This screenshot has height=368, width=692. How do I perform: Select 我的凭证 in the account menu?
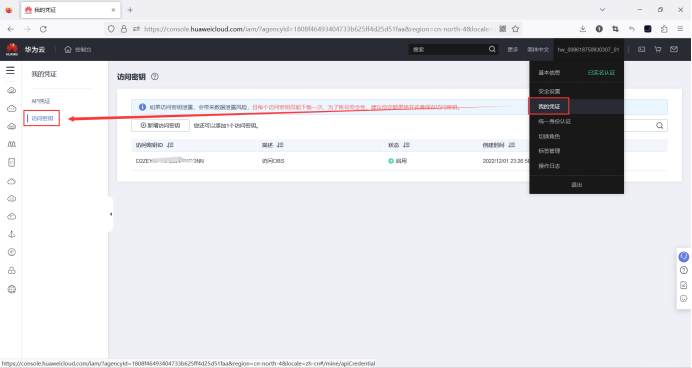549,106
